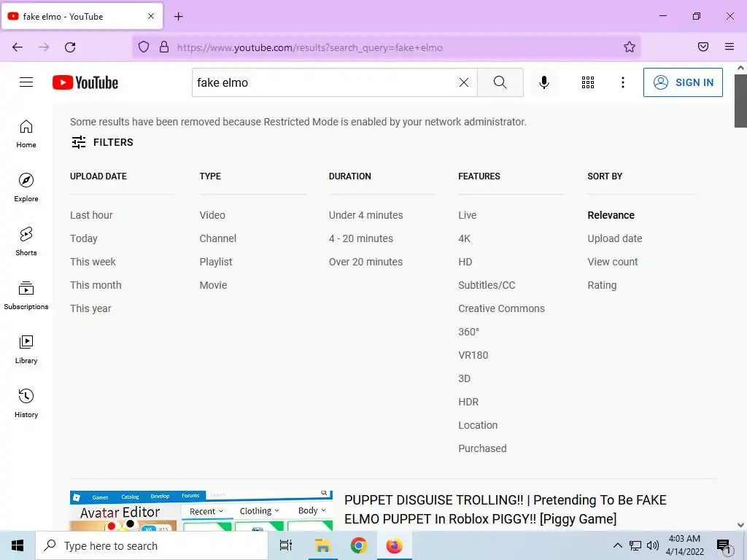The height and width of the screenshot is (560, 747).
Task: Open Chrome from the taskbar
Action: [x=358, y=545]
